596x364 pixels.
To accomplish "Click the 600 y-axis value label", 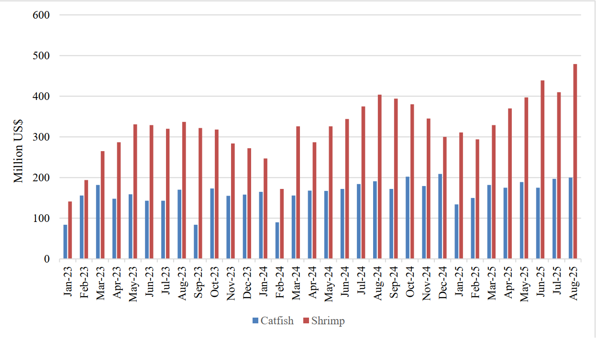I will point(42,15).
